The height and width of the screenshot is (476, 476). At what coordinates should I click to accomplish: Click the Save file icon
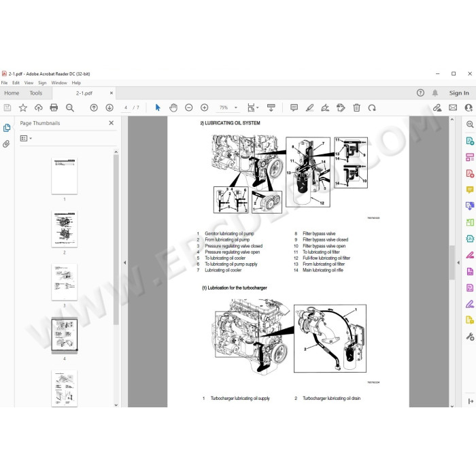[7, 107]
